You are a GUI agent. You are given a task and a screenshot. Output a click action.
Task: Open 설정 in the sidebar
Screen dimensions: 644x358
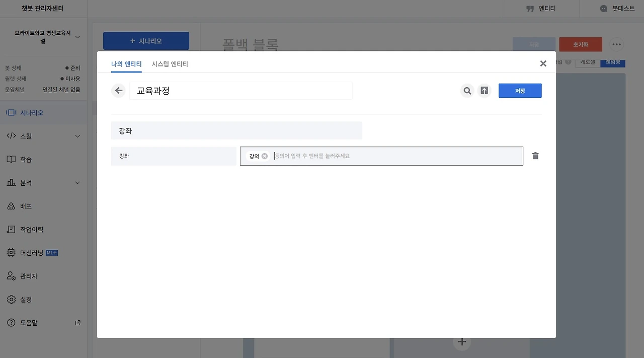coord(43,299)
